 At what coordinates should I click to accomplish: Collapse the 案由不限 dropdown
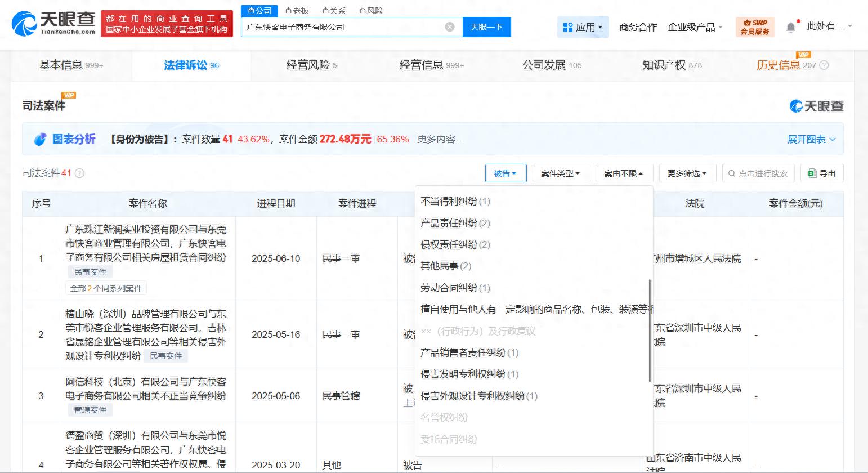(x=623, y=173)
